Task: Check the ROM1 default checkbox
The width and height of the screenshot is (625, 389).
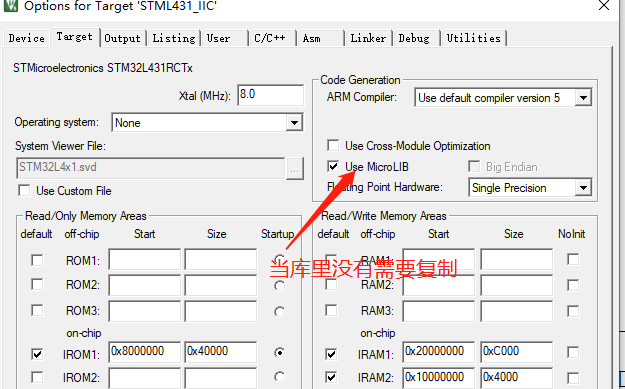Action: click(x=37, y=260)
